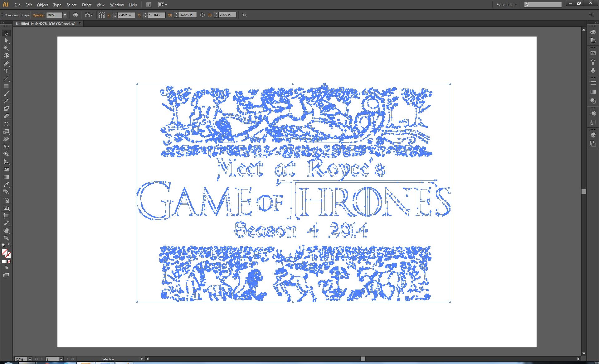
Task: Activate the Hand tool
Action: coord(6,231)
